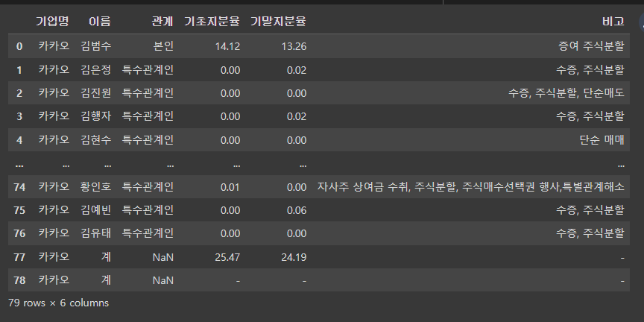The height and width of the screenshot is (322, 644).
Task: Click the 기초지분율 column header
Action: [212, 22]
